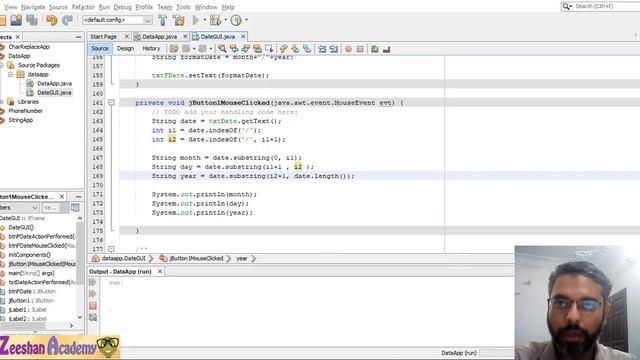Jump to Next Bookmark icon
Screen dimensions: 640x360
pyautogui.click(x=295, y=49)
